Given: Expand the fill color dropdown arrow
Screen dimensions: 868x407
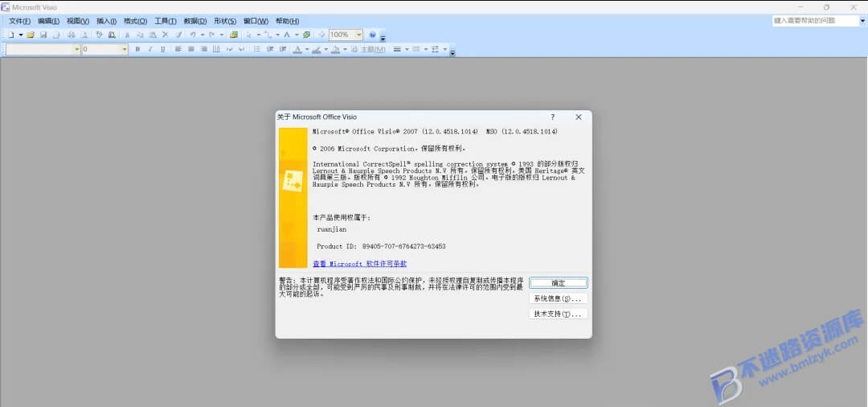Looking at the screenshot, I should [345, 49].
